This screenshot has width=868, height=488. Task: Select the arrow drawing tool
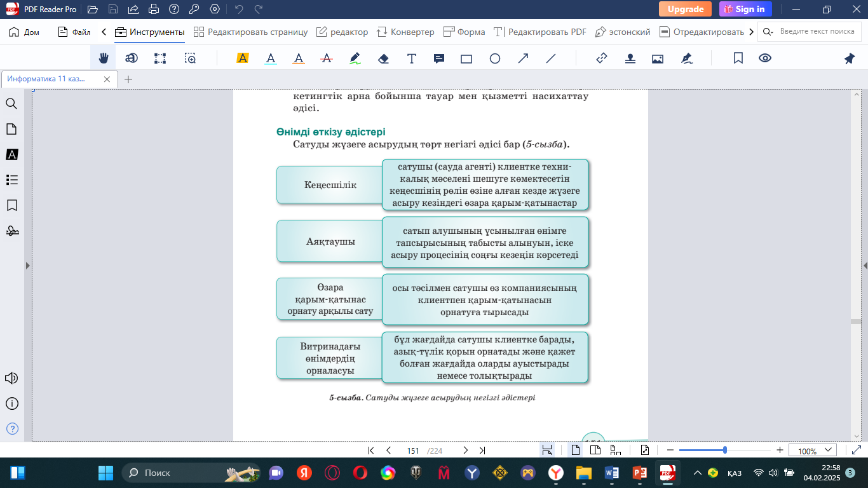(x=523, y=58)
